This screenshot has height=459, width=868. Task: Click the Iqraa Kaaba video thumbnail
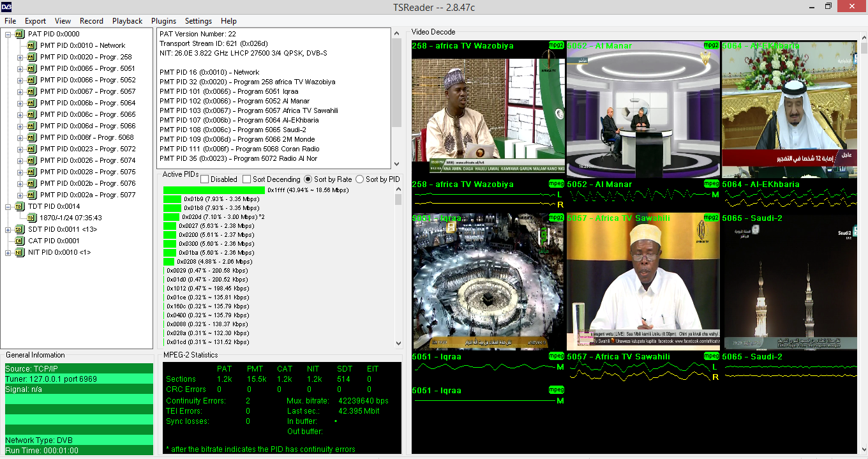[488, 282]
